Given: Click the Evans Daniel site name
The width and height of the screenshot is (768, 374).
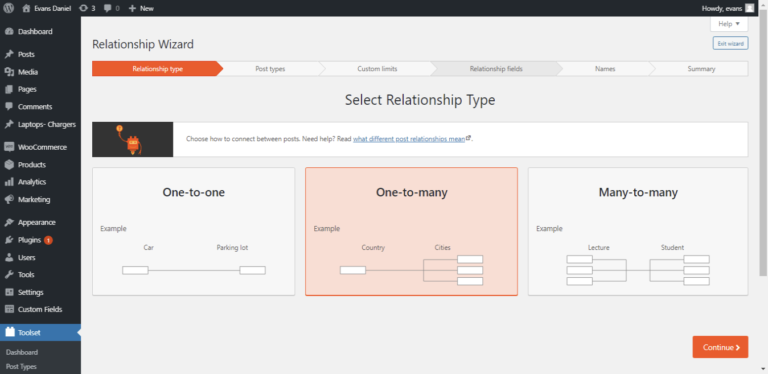Looking at the screenshot, I should (52, 8).
